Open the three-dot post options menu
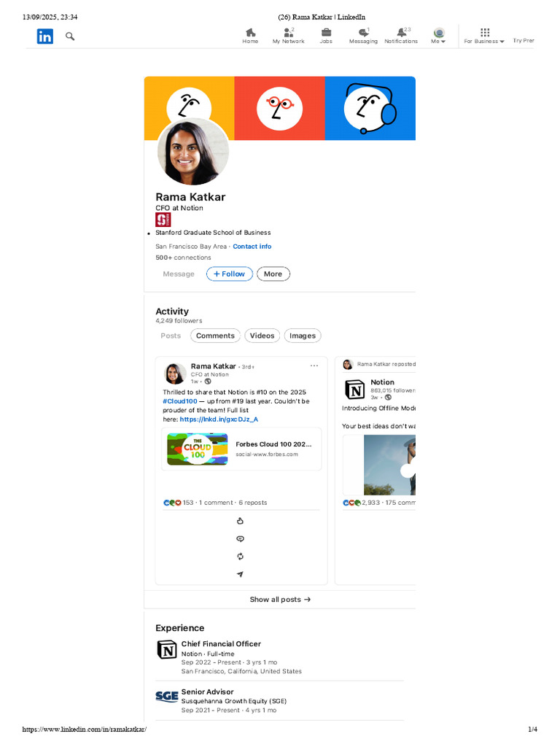 pyautogui.click(x=314, y=366)
